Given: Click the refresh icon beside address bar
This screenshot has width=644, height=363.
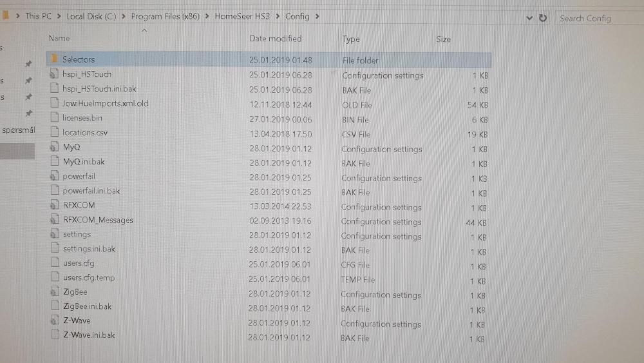Looking at the screenshot, I should click(543, 18).
